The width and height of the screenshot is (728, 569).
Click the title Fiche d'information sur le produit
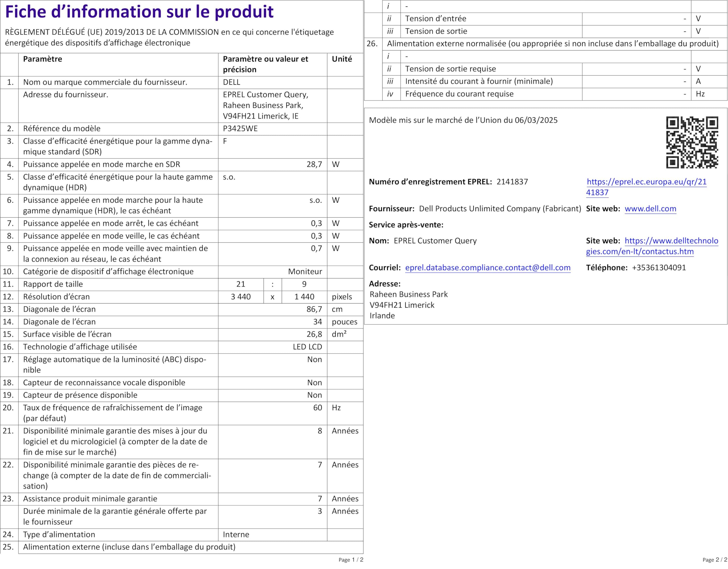point(139,12)
